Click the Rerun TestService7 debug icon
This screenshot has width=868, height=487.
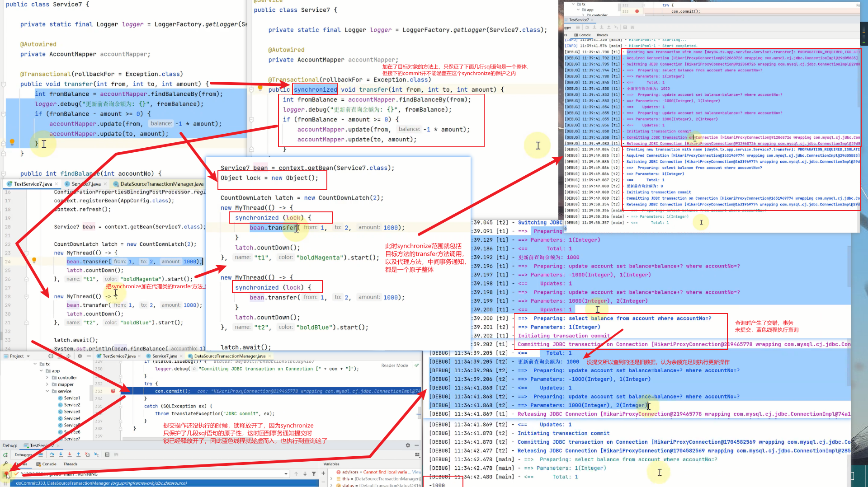click(x=5, y=455)
